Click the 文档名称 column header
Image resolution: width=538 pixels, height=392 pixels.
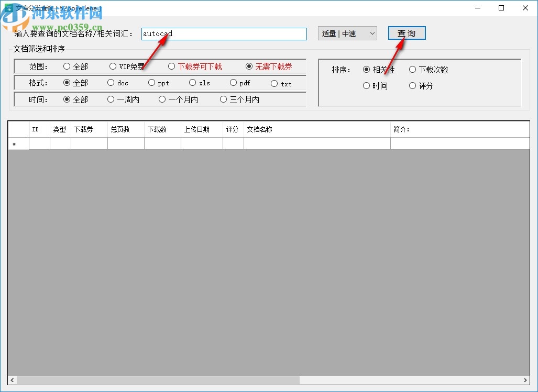click(x=316, y=129)
